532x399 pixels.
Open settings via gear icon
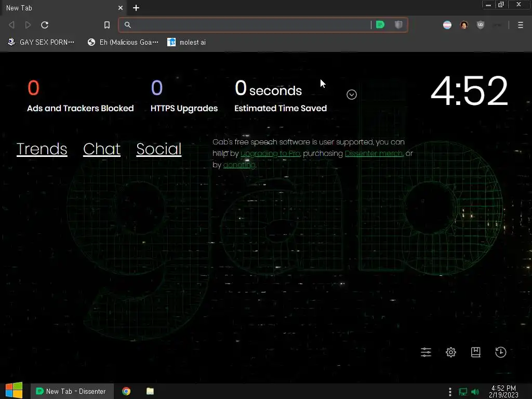tap(451, 352)
